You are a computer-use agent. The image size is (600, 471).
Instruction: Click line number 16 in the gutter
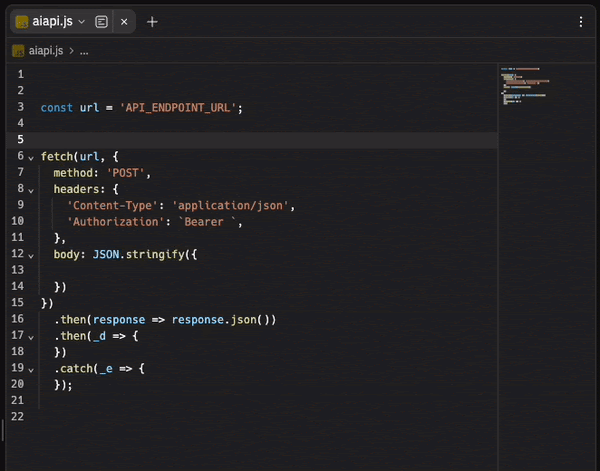point(18,320)
